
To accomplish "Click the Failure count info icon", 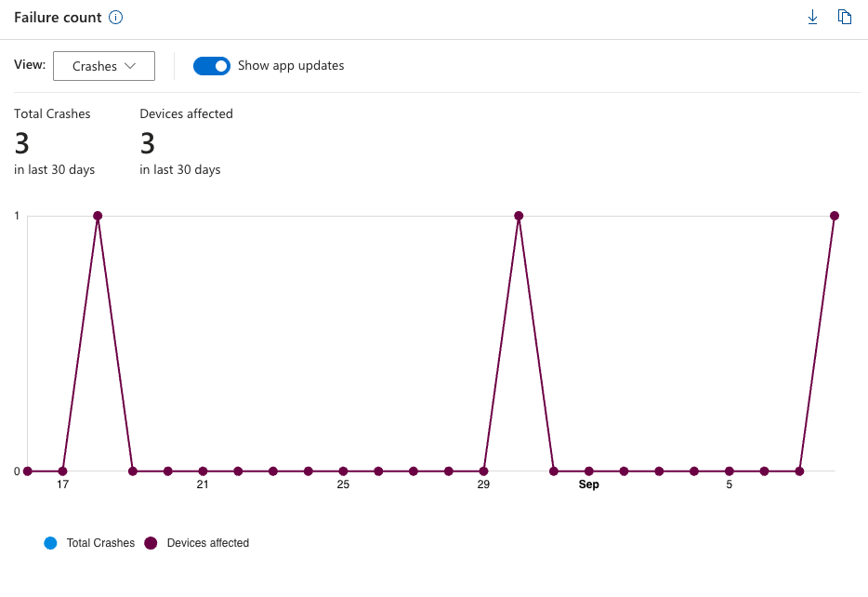I will (x=115, y=18).
